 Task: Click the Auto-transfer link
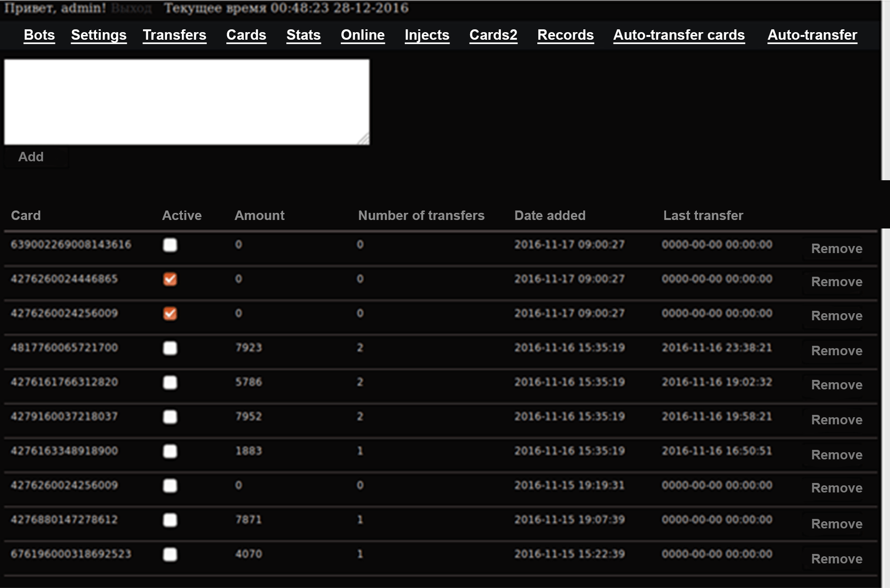[812, 35]
